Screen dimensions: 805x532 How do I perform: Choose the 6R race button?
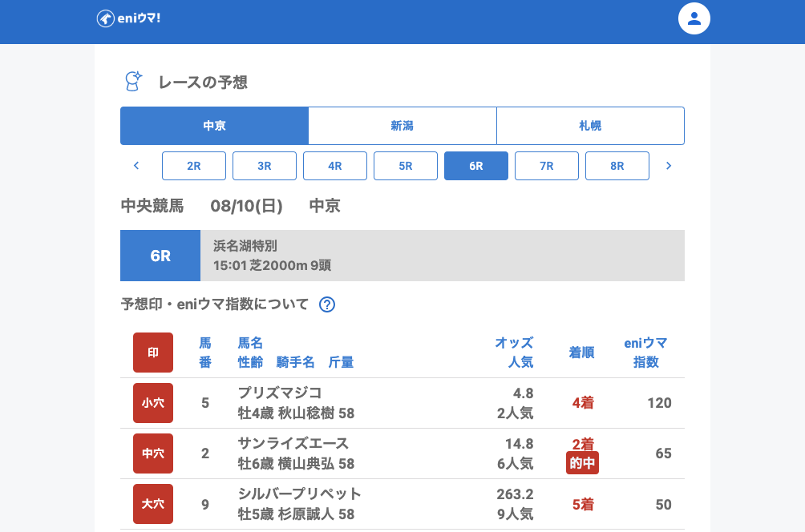click(x=476, y=166)
